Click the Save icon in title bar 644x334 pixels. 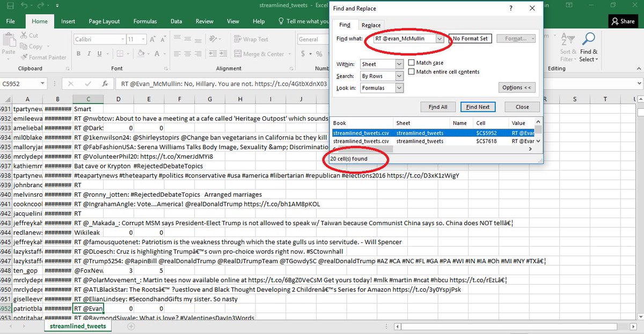(x=10, y=6)
